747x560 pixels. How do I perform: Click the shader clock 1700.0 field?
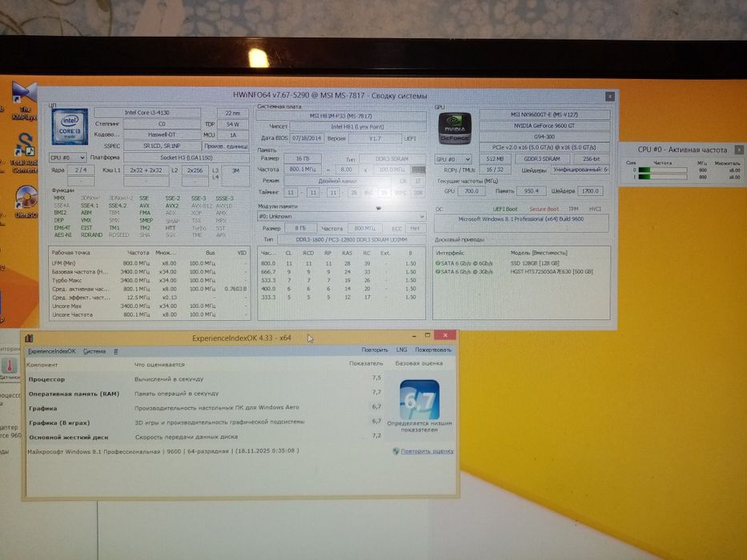[590, 191]
